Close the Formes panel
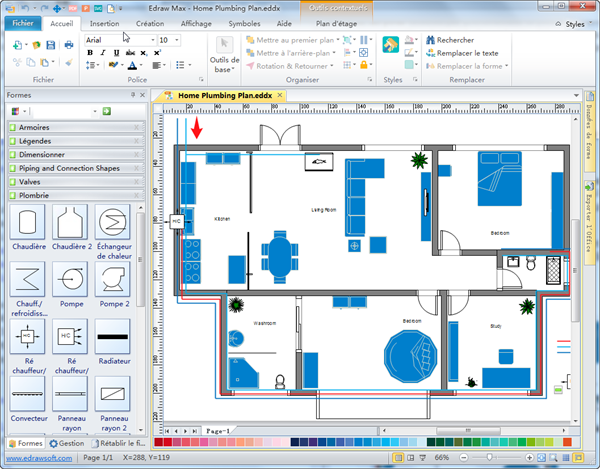The width and height of the screenshot is (600, 469). (142, 95)
